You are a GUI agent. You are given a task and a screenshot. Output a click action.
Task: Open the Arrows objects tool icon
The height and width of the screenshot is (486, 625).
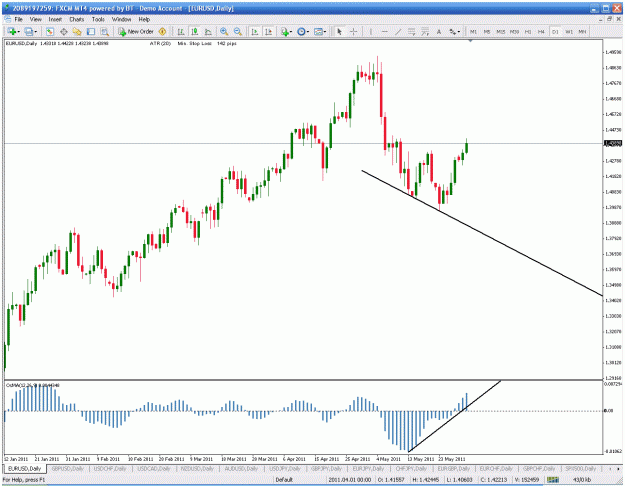[452, 31]
